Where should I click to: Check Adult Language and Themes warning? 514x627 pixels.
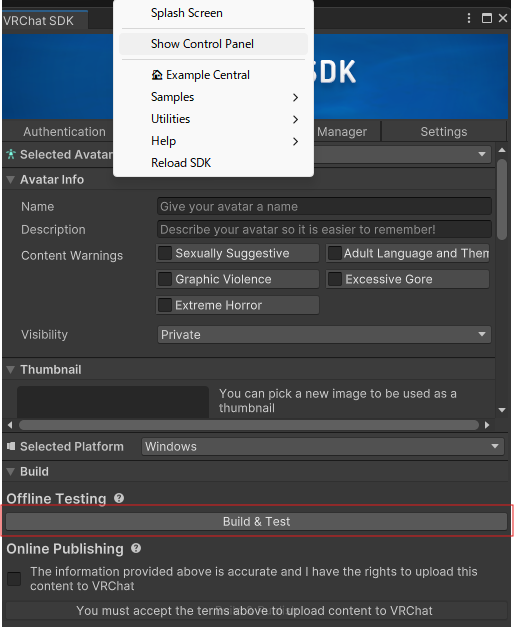pos(334,253)
